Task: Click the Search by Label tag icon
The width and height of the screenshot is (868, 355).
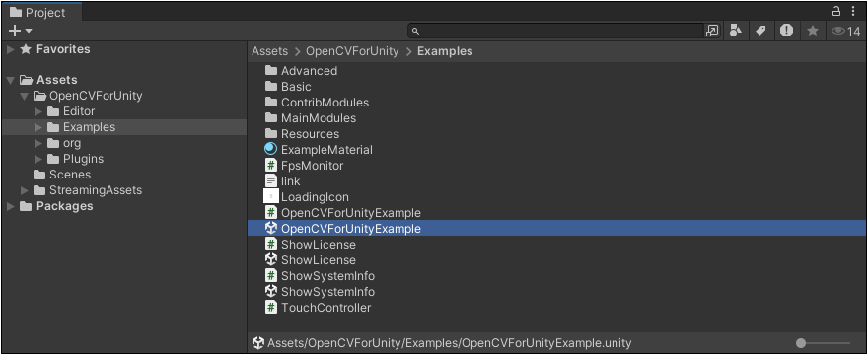Action: coord(761,31)
